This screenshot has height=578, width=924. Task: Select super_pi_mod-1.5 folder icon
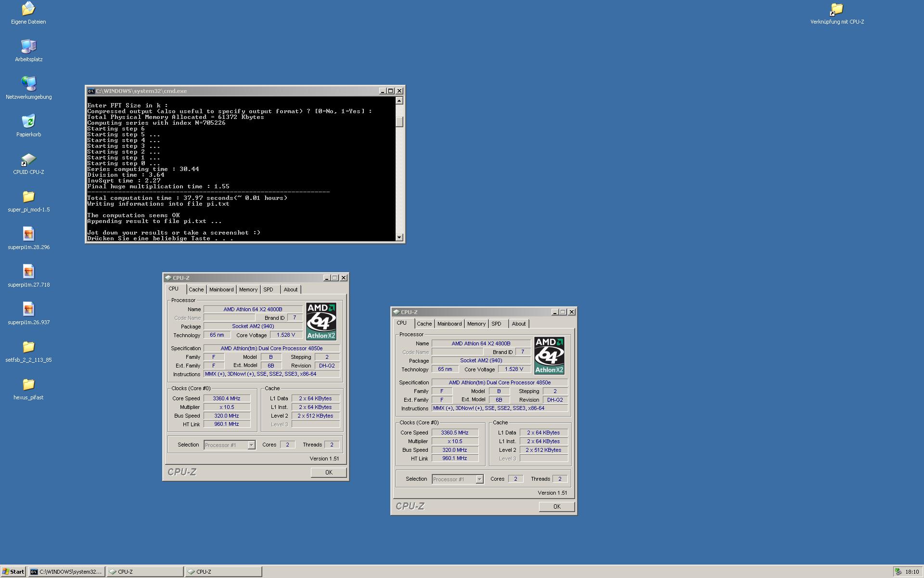28,197
